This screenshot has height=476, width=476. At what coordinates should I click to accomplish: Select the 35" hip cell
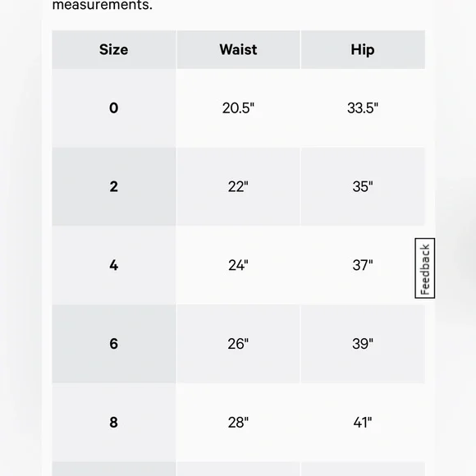[x=363, y=186]
